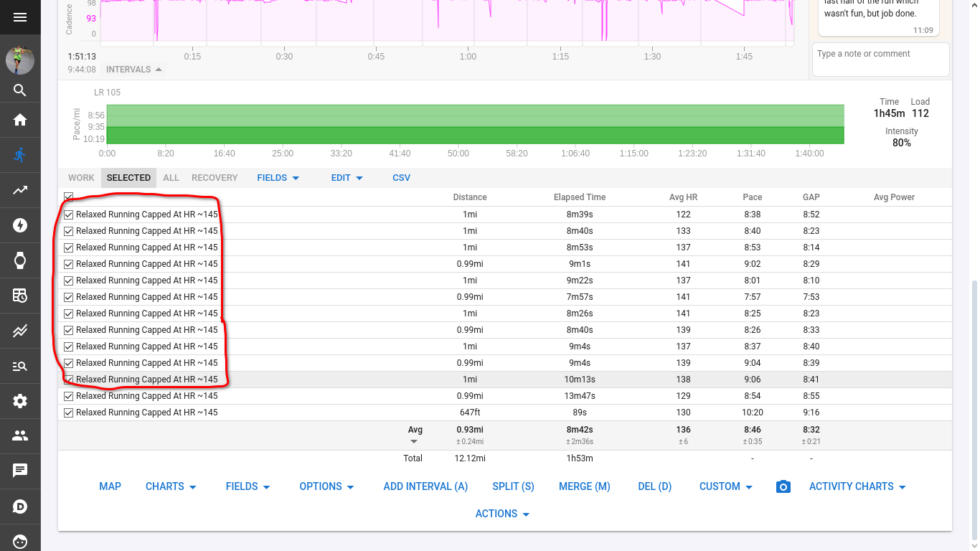Click the camera screenshot icon near CUSTOM

coord(783,486)
